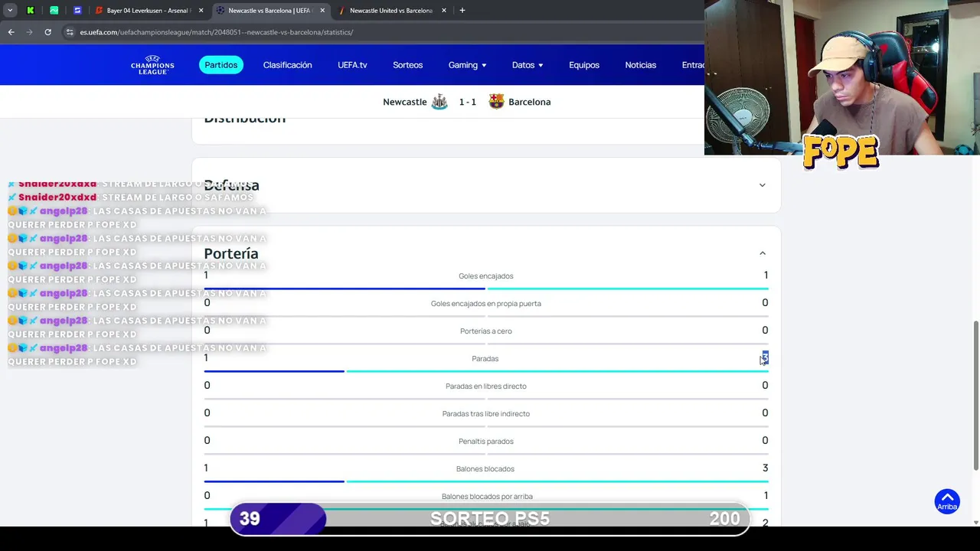Click the FOPE logo overlay
Image resolution: width=980 pixels, height=551 pixels.
click(841, 152)
